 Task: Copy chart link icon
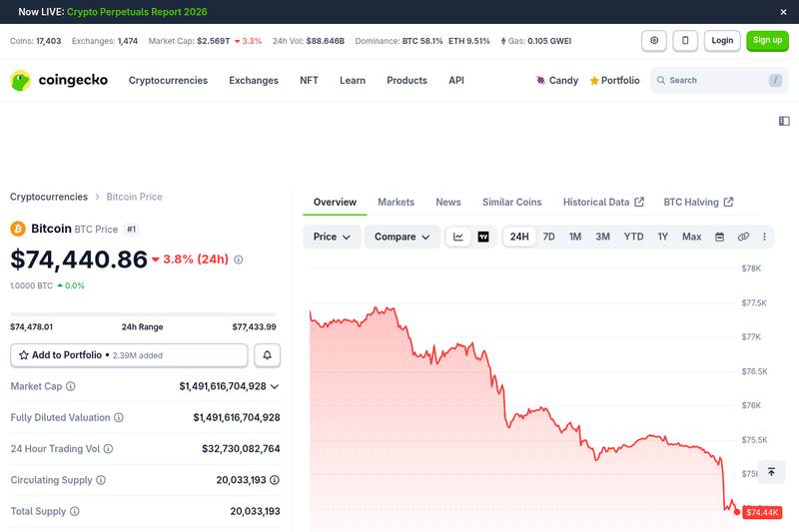coord(743,237)
